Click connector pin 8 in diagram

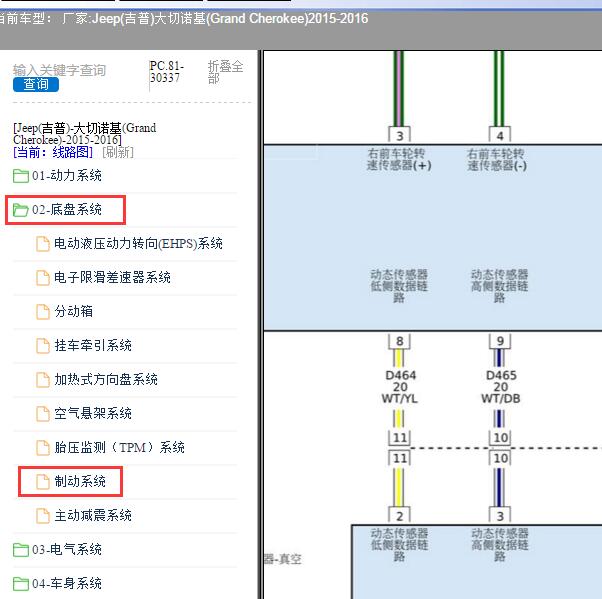point(400,341)
